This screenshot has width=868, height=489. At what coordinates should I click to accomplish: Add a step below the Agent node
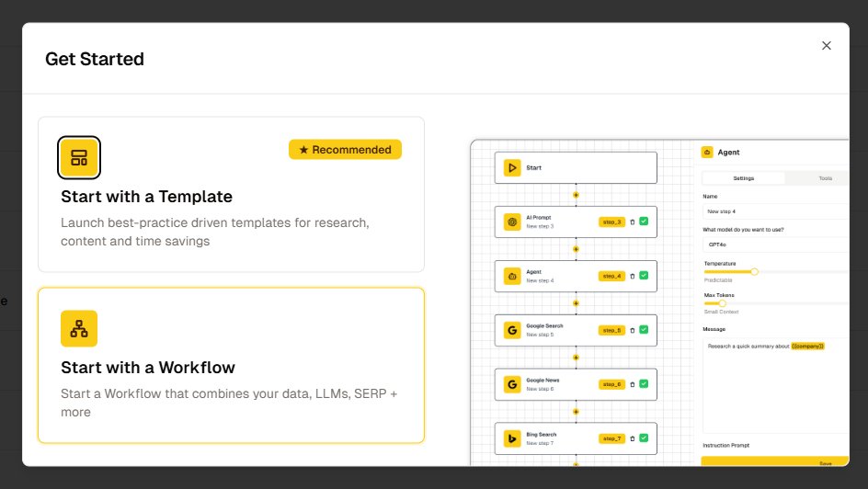click(x=576, y=303)
